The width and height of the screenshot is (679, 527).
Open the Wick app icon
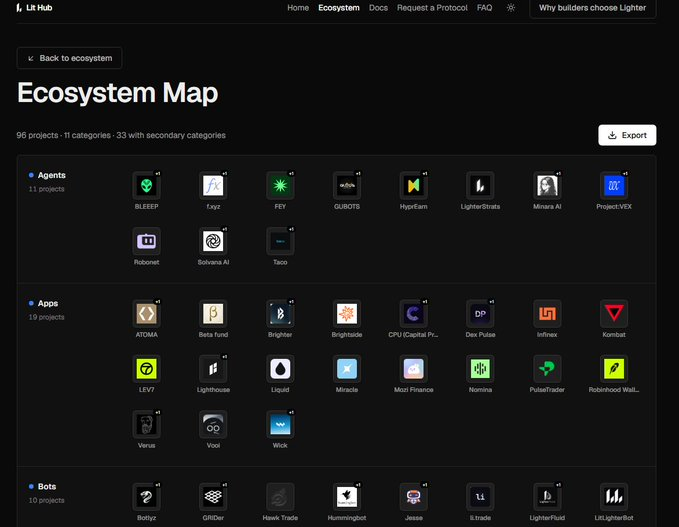[280, 424]
